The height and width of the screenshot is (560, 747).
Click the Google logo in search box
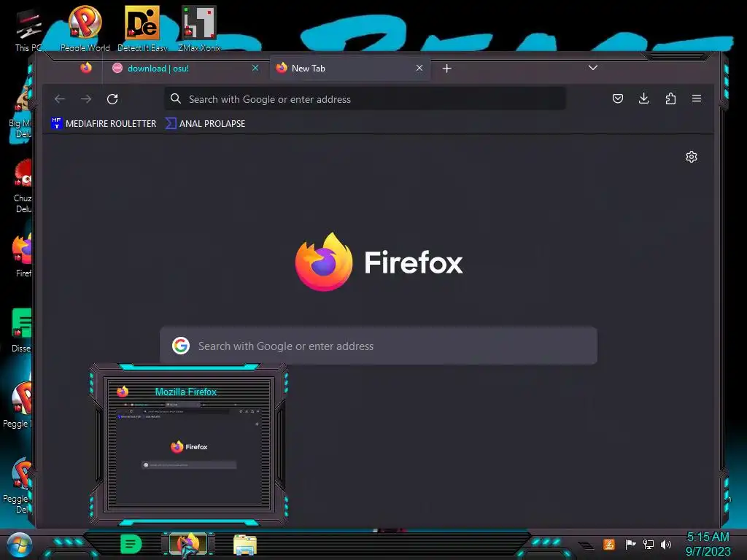[181, 346]
